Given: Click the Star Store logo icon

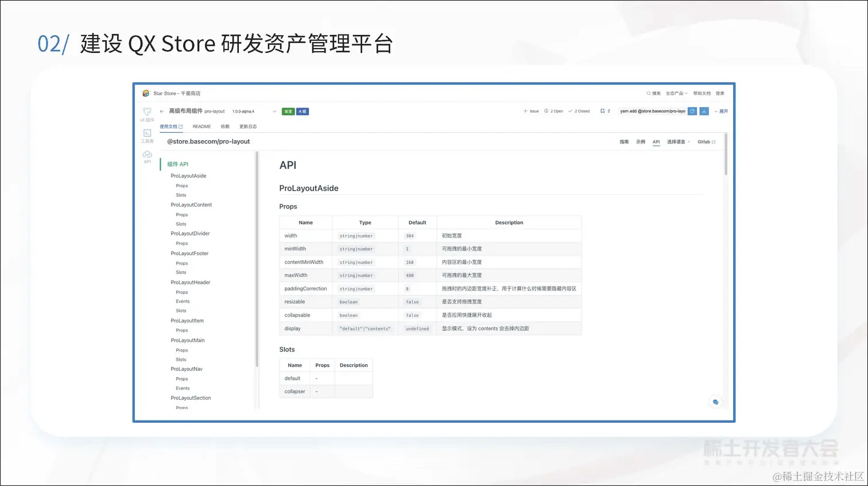Looking at the screenshot, I should pyautogui.click(x=146, y=93).
